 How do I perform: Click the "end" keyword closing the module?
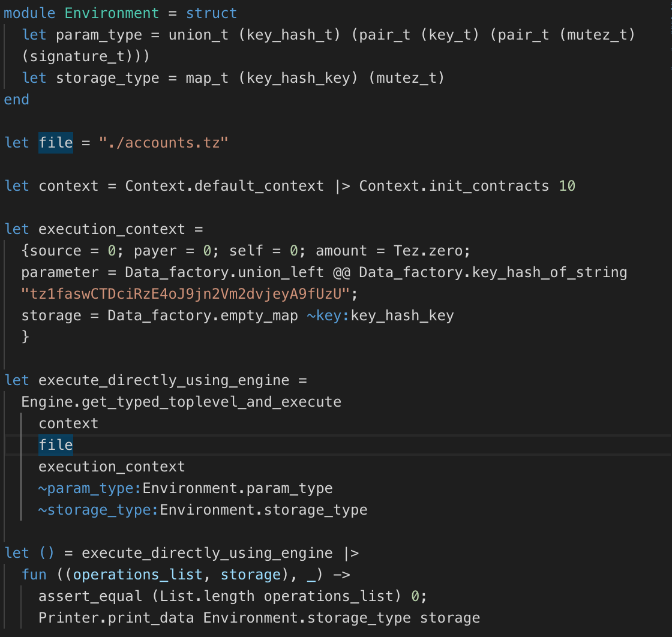pyautogui.click(x=16, y=99)
